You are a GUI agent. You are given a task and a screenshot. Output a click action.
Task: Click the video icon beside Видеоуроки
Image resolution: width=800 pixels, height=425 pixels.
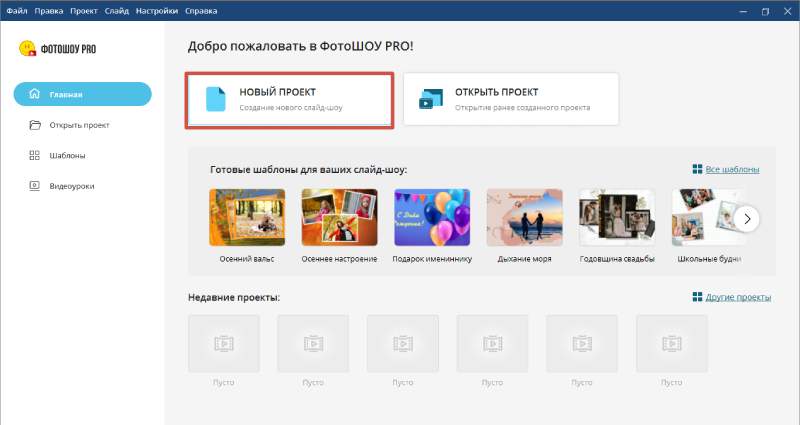point(34,186)
